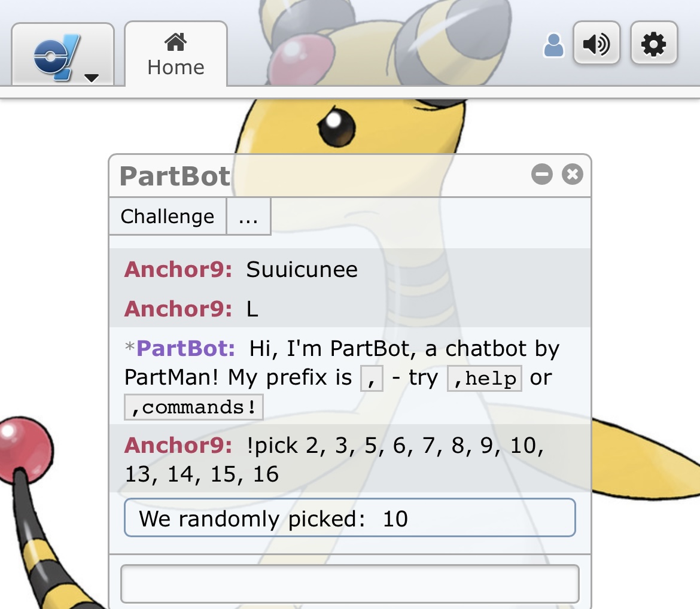Switch to the Home tab
Screen dimensions: 700x609
175,55
